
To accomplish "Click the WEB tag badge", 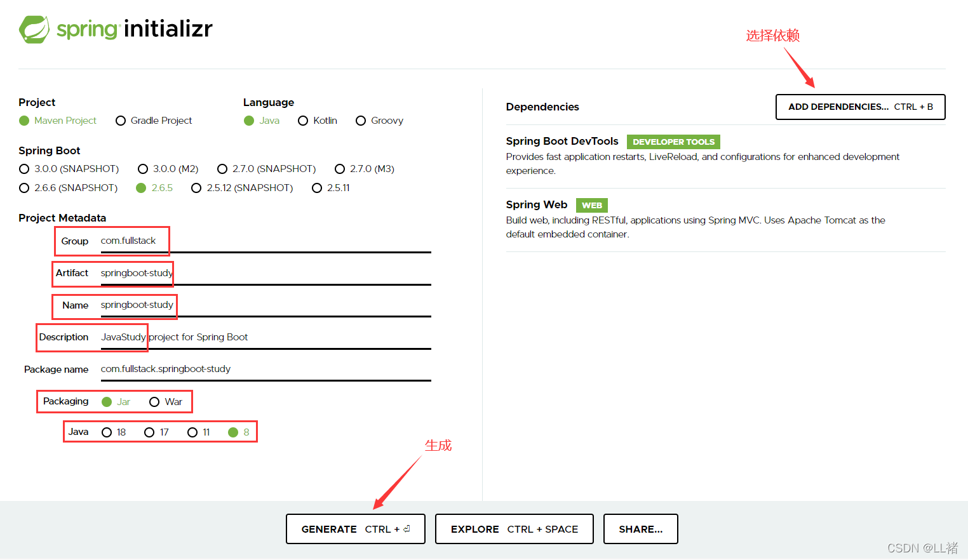I will [592, 205].
